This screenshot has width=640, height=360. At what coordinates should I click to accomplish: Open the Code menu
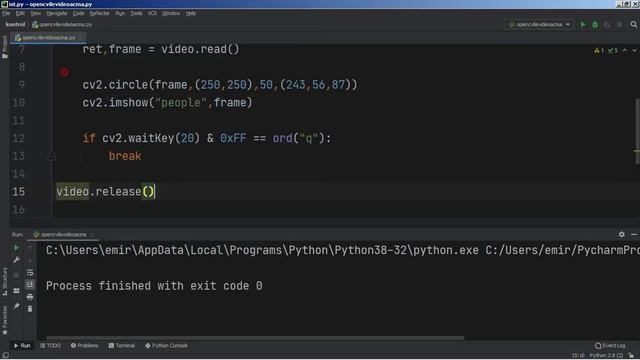[78, 13]
